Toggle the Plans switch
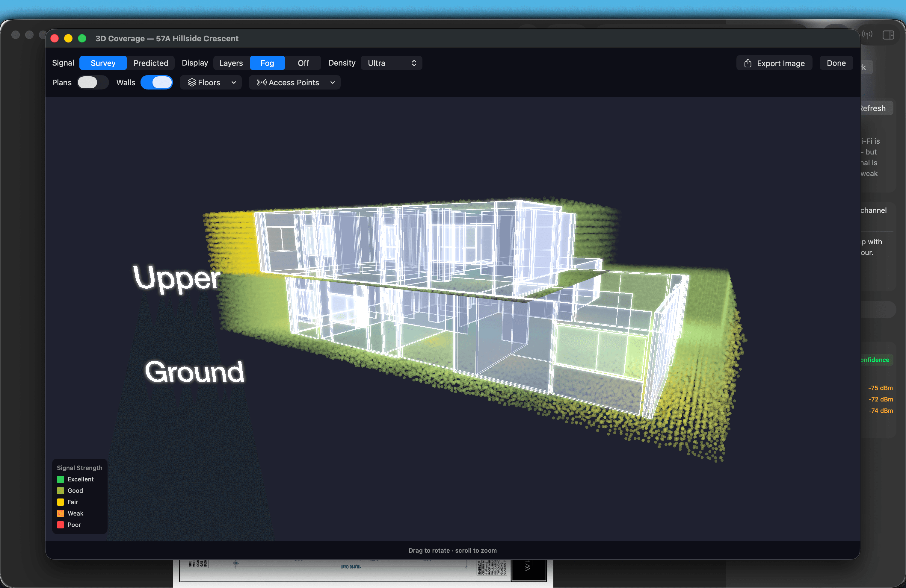The height and width of the screenshot is (588, 906). pyautogui.click(x=93, y=83)
